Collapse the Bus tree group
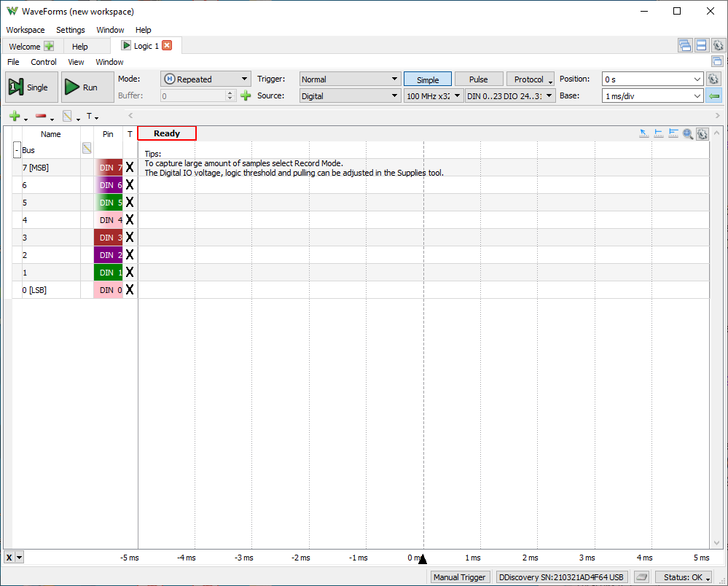Viewport: 728px width, 586px height. pos(17,149)
